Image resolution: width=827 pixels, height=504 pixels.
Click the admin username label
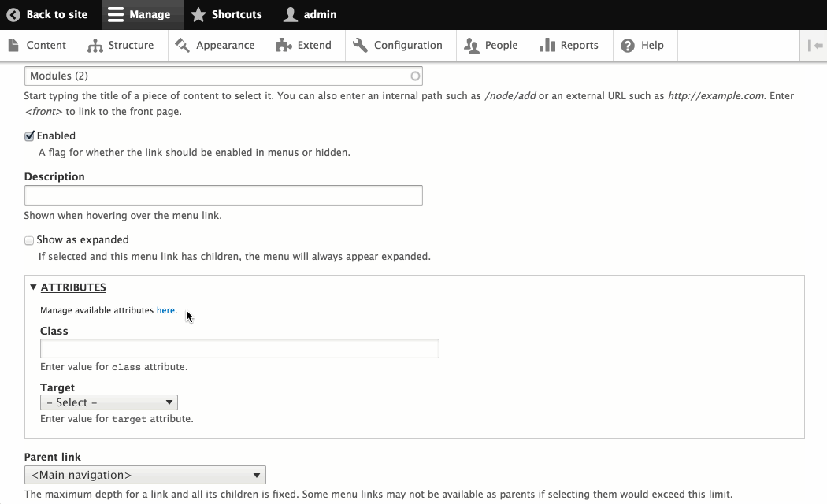click(x=320, y=15)
